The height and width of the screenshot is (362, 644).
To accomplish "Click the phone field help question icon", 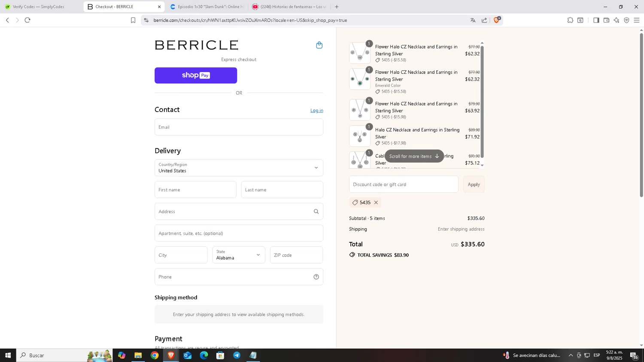I will pyautogui.click(x=316, y=277).
